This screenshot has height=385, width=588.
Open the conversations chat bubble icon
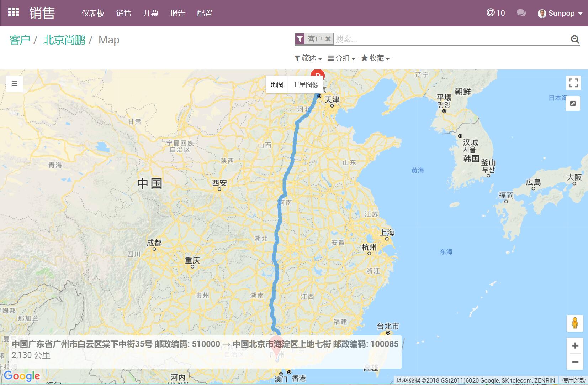click(x=521, y=13)
